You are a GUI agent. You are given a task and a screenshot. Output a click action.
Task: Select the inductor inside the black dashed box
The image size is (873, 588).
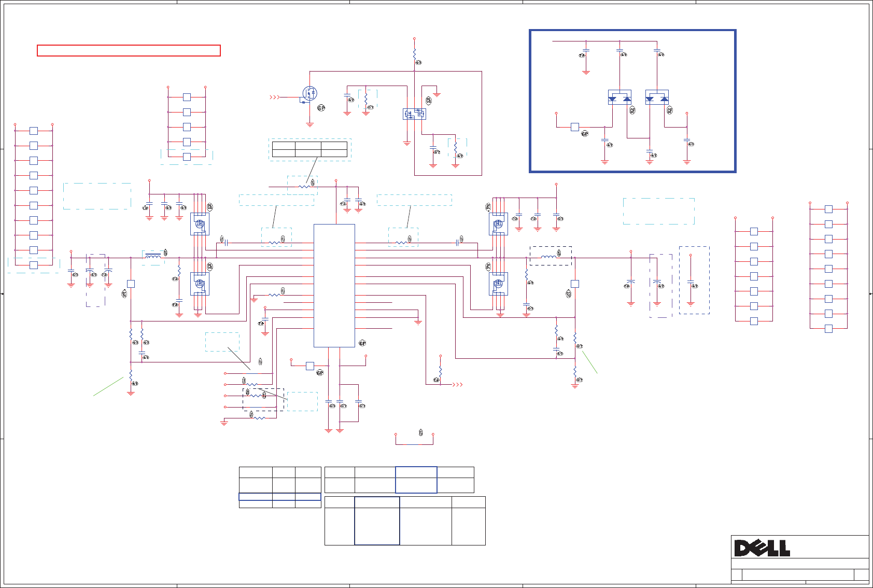548,257
